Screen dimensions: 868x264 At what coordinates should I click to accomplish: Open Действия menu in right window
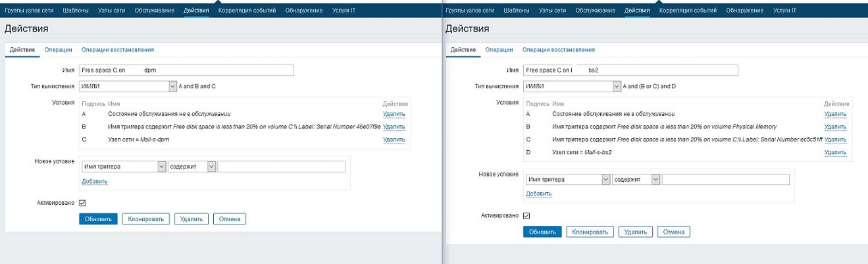pyautogui.click(x=637, y=11)
